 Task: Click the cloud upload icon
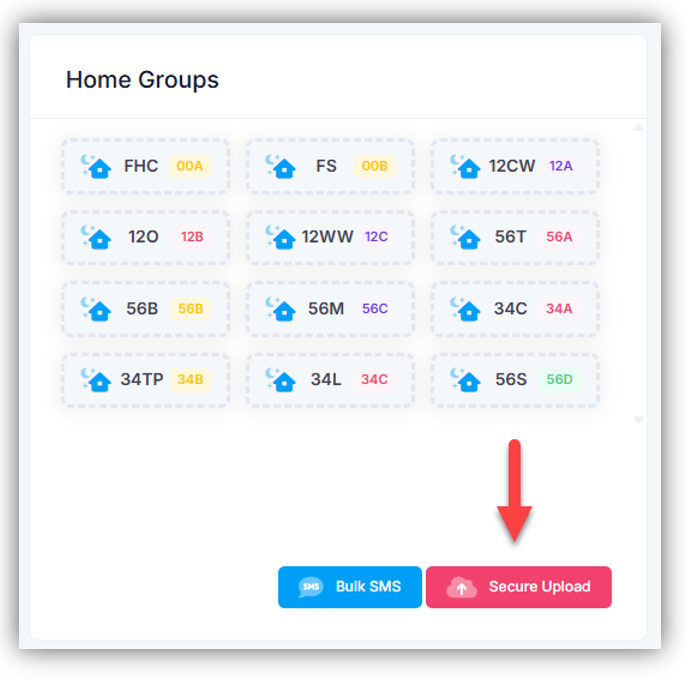pos(461,587)
